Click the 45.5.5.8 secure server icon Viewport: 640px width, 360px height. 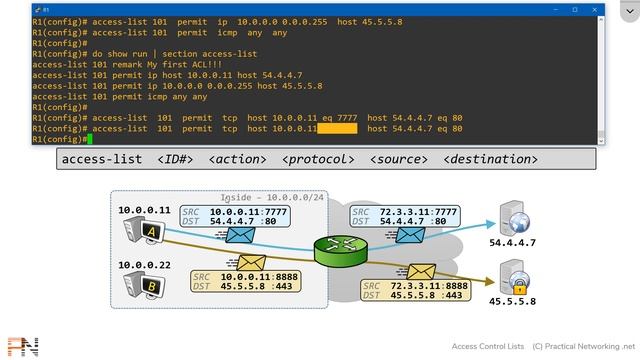[514, 277]
